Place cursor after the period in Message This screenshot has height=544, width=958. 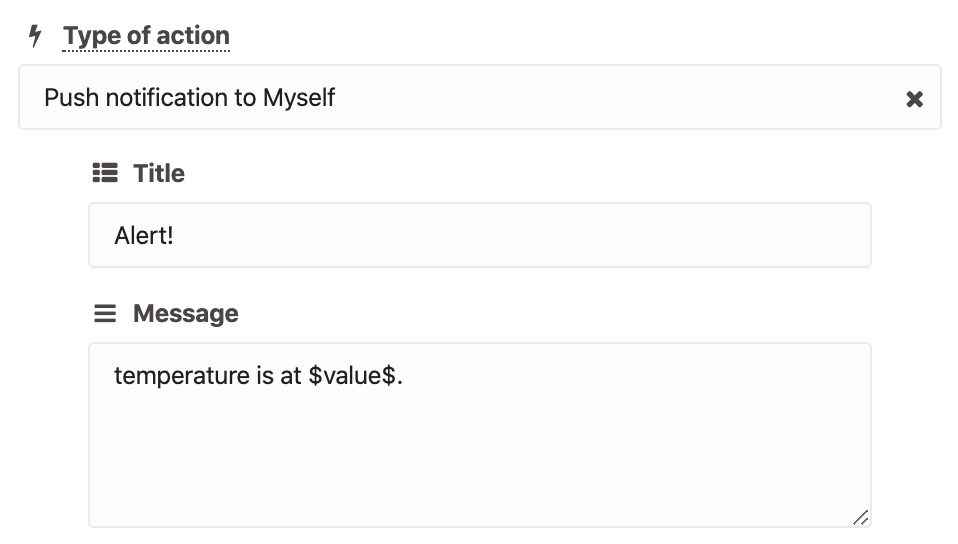(405, 376)
